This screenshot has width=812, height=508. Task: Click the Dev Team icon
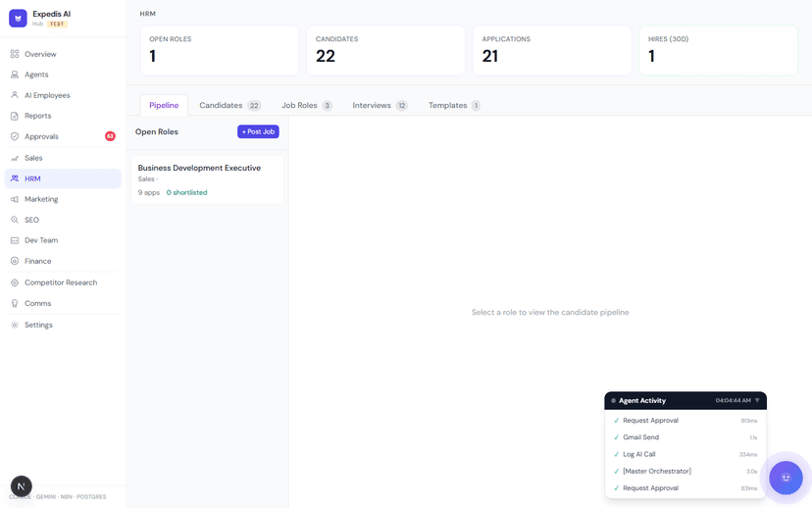pyautogui.click(x=15, y=240)
